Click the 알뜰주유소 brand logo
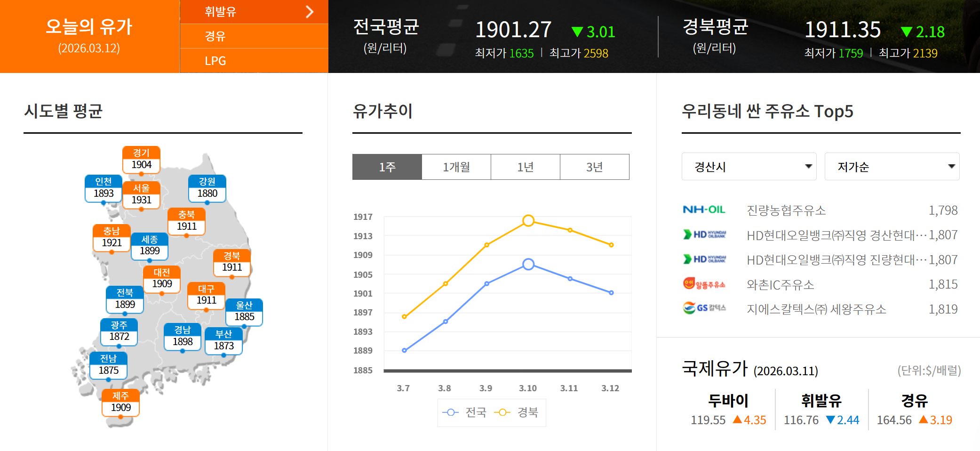Screen dimensions: 980x451 pos(704,284)
